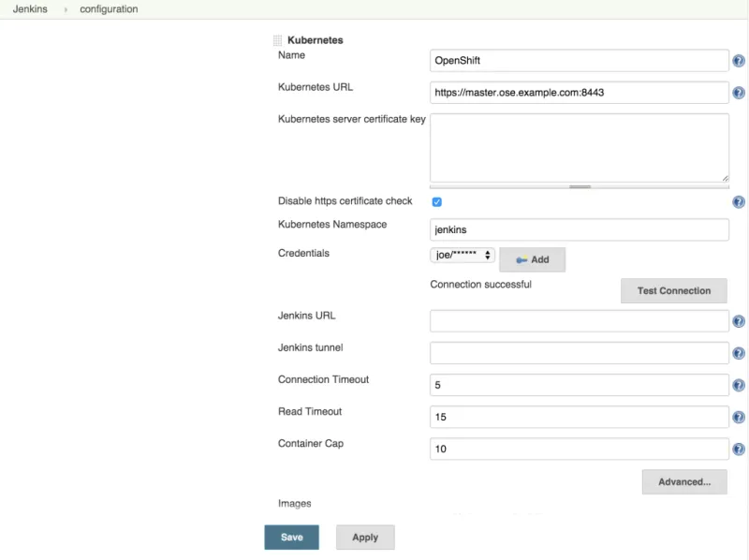
Task: Open help for Connection Timeout
Action: coord(738,385)
